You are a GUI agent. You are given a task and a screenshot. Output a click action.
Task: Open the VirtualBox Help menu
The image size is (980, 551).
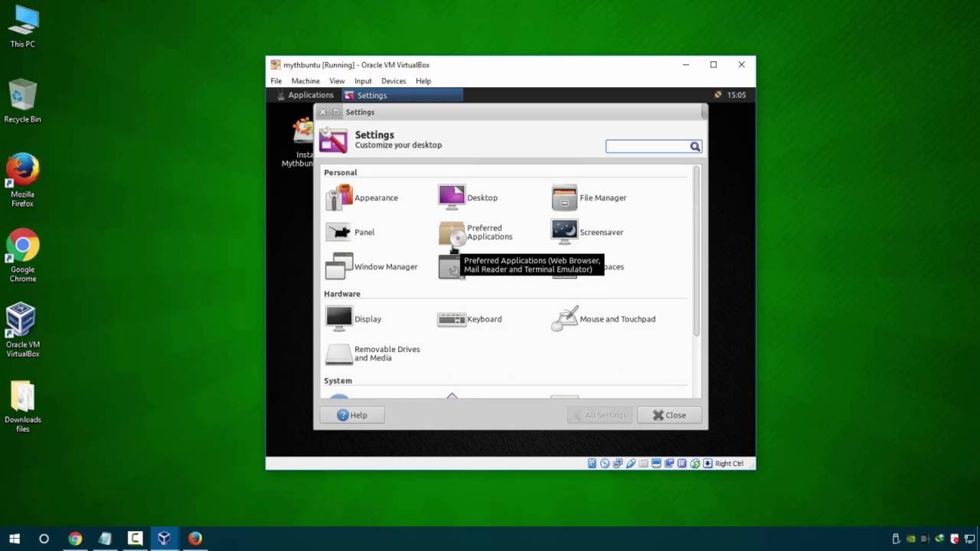click(x=423, y=80)
